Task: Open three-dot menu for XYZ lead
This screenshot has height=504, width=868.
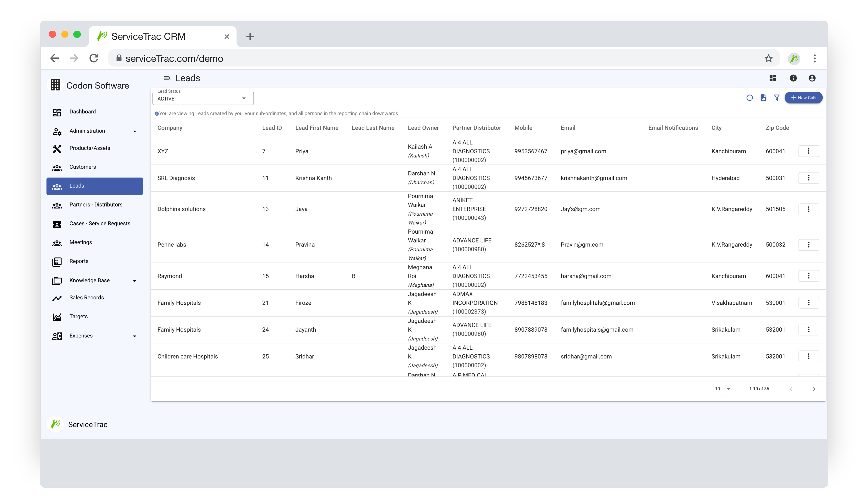Action: tap(808, 151)
